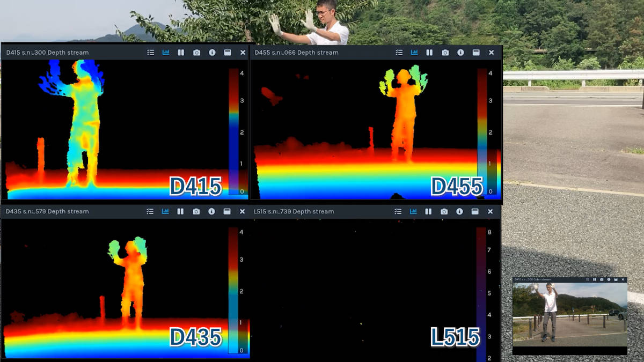Take snapshot of D435 depth stream
Image resolution: width=644 pixels, height=362 pixels.
196,211
